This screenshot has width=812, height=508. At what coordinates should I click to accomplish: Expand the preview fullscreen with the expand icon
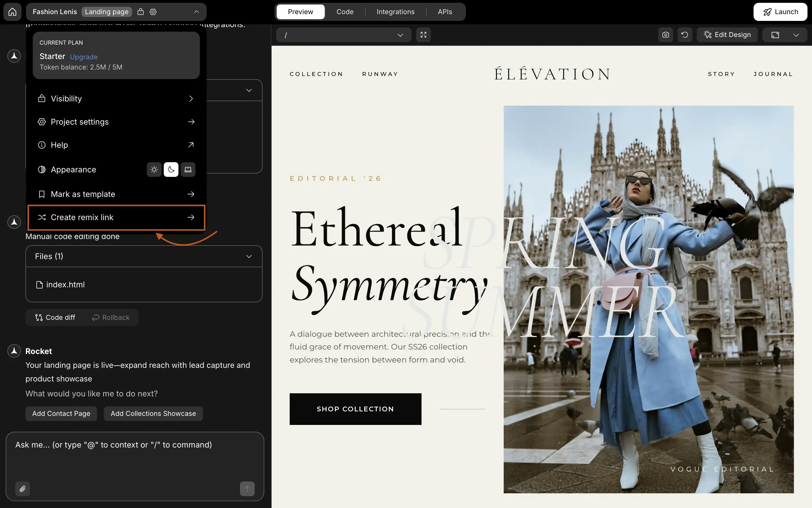423,34
